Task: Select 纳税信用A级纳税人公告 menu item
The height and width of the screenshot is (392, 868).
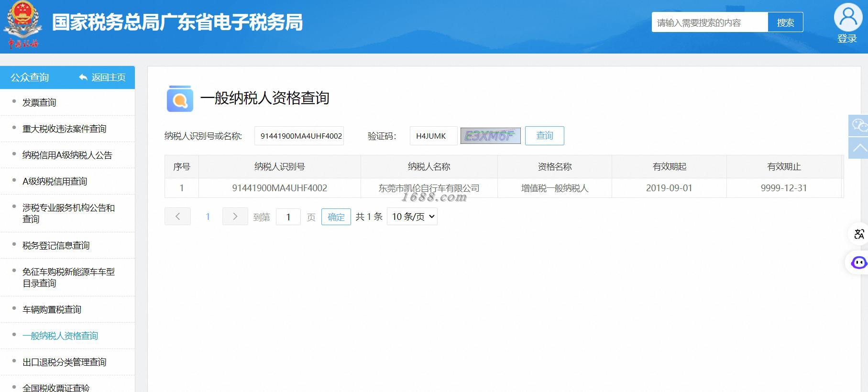Action: (x=67, y=155)
